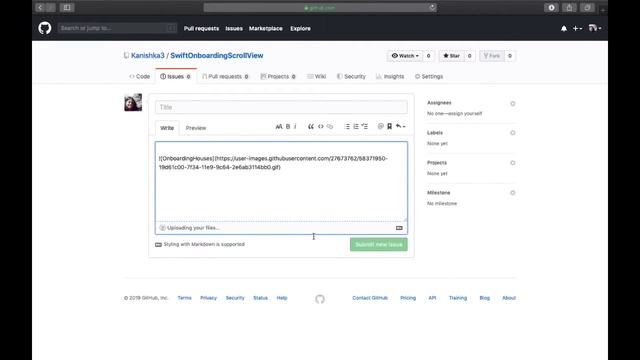Open Safari downloads button
640x360 pixels.
click(551, 7)
